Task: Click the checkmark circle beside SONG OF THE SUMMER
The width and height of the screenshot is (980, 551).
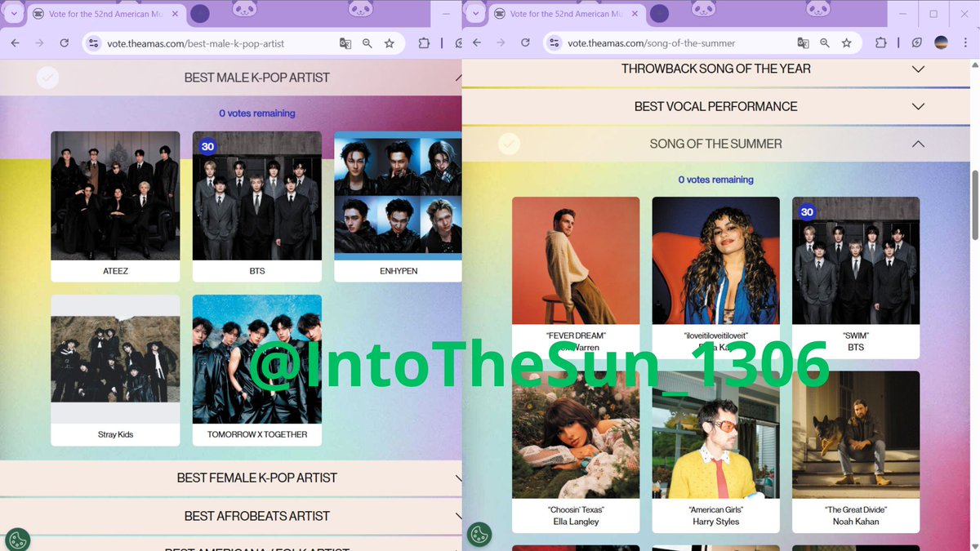Action: pos(509,144)
